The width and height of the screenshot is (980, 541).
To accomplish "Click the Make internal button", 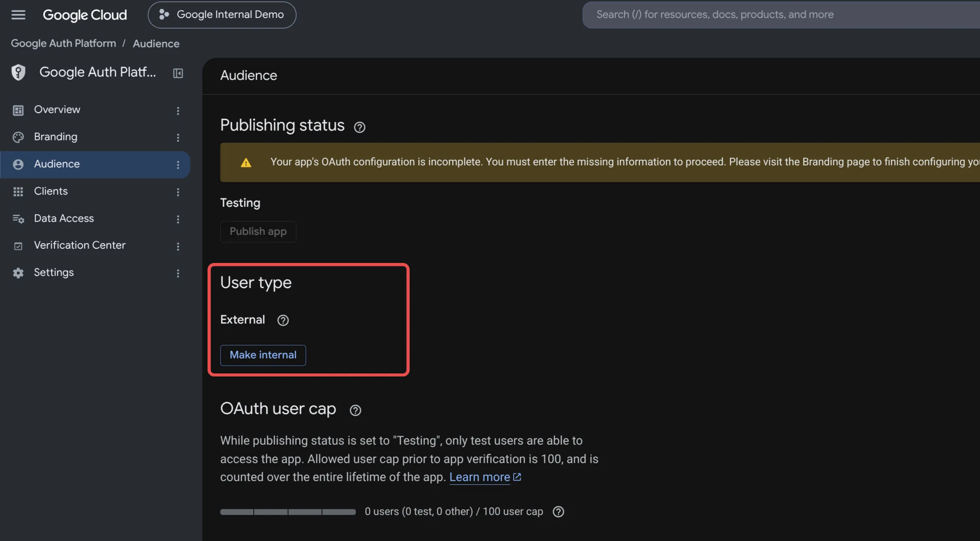I will (x=263, y=355).
